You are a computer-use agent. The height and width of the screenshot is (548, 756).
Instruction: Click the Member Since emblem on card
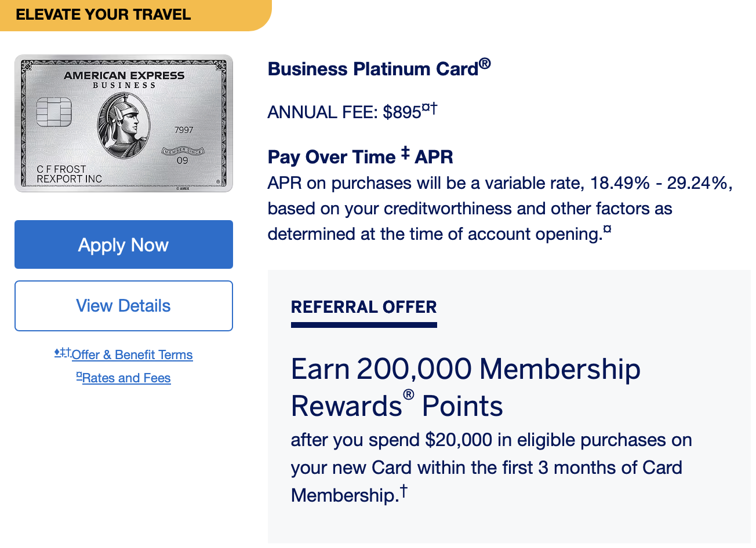(x=183, y=151)
